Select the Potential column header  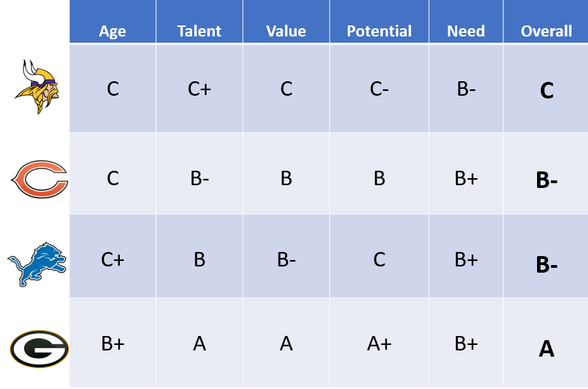click(x=379, y=31)
